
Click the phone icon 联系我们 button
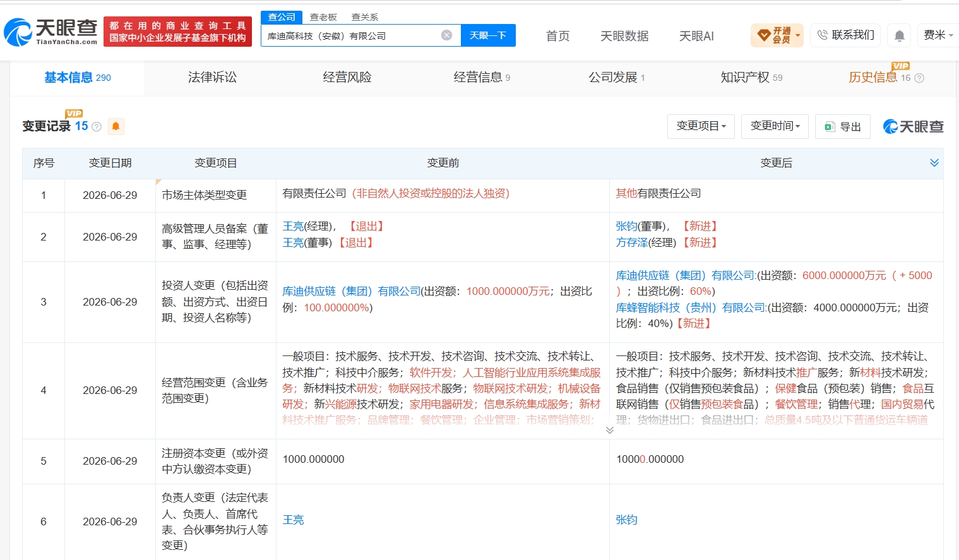pos(845,35)
